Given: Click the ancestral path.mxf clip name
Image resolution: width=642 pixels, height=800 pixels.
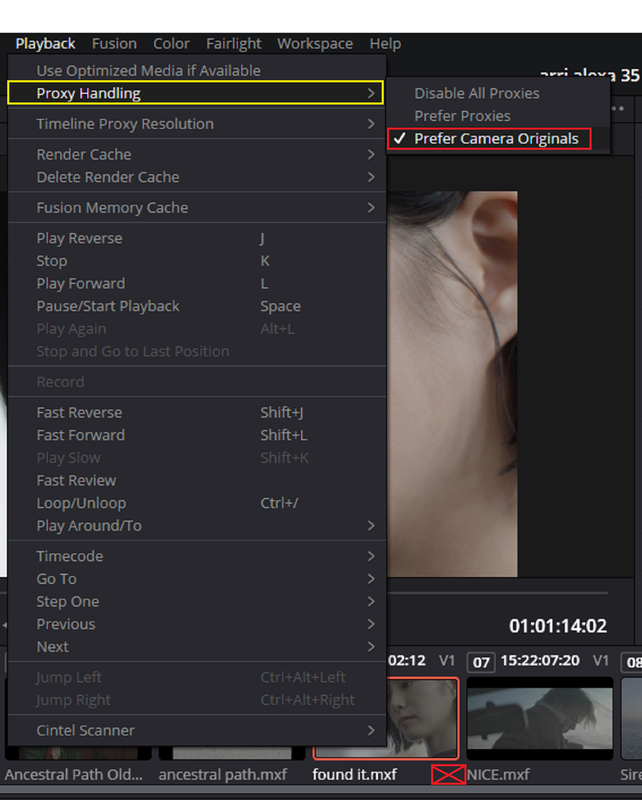Looking at the screenshot, I should coord(223,774).
